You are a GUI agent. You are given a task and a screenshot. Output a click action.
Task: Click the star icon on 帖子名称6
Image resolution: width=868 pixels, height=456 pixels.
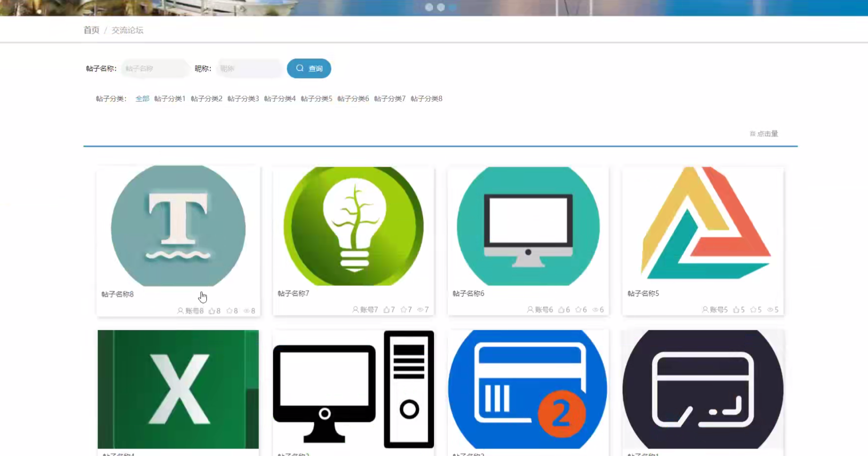coord(578,309)
